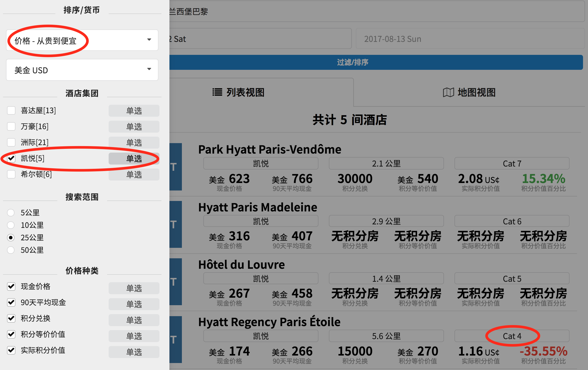Click the 15000 积分兑换 value
This screenshot has width=588, height=370.
tap(355, 351)
